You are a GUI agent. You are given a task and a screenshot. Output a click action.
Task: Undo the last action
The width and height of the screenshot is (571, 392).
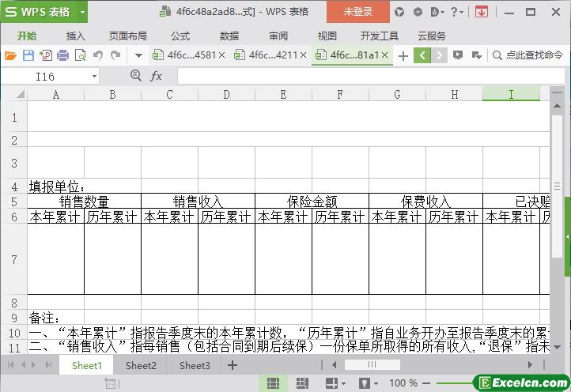click(x=98, y=55)
